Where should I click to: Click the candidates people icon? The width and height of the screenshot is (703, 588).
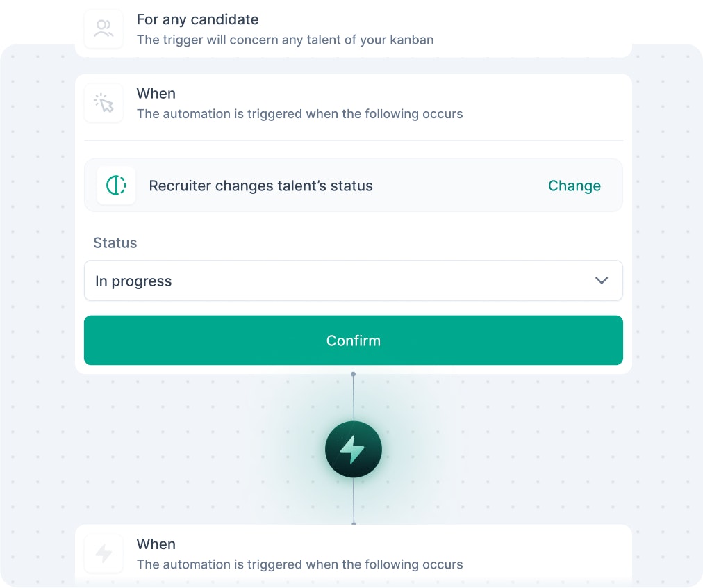[104, 28]
